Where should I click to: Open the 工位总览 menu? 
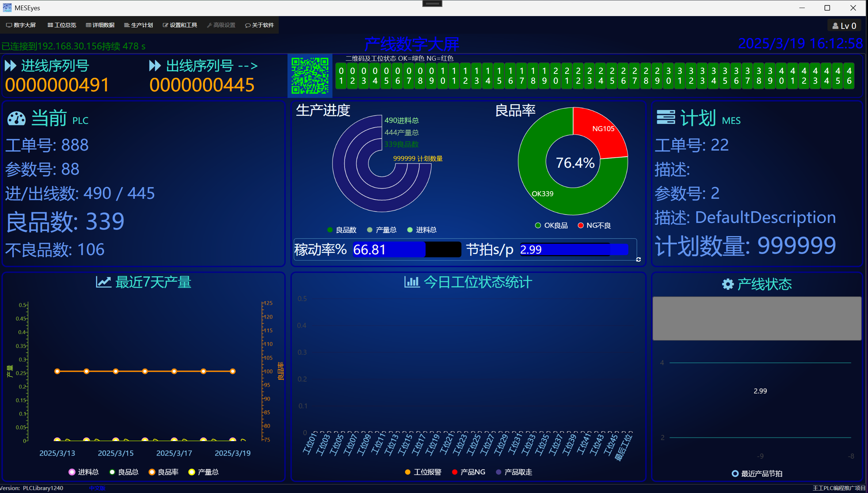(x=62, y=25)
